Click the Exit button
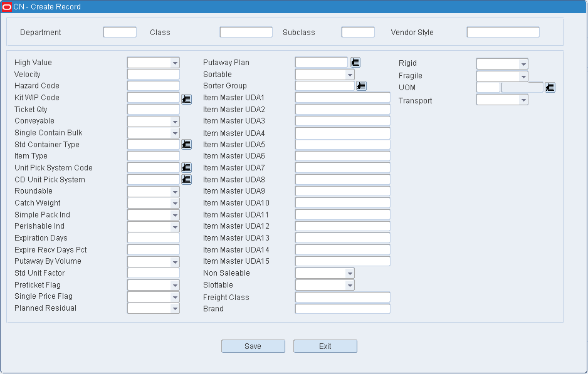This screenshot has width=588, height=374. click(x=325, y=346)
